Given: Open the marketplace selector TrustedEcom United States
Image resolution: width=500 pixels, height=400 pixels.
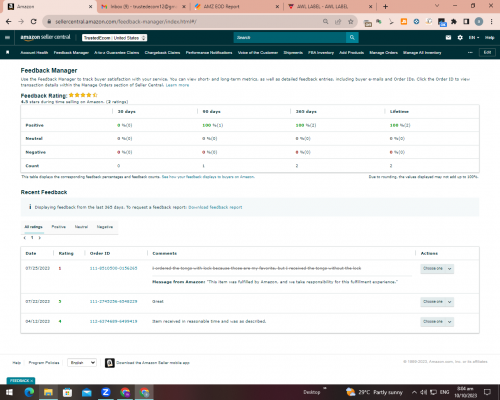Looking at the screenshot, I should coord(114,38).
